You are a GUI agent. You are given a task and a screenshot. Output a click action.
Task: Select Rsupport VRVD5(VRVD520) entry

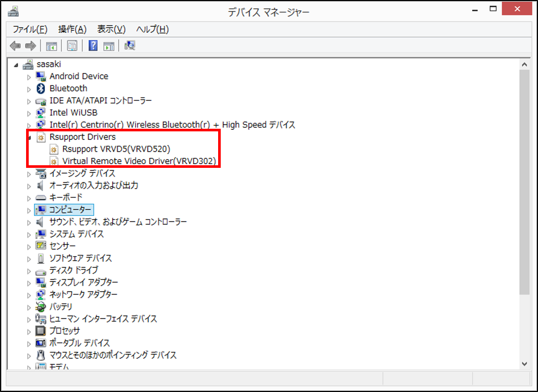116,149
